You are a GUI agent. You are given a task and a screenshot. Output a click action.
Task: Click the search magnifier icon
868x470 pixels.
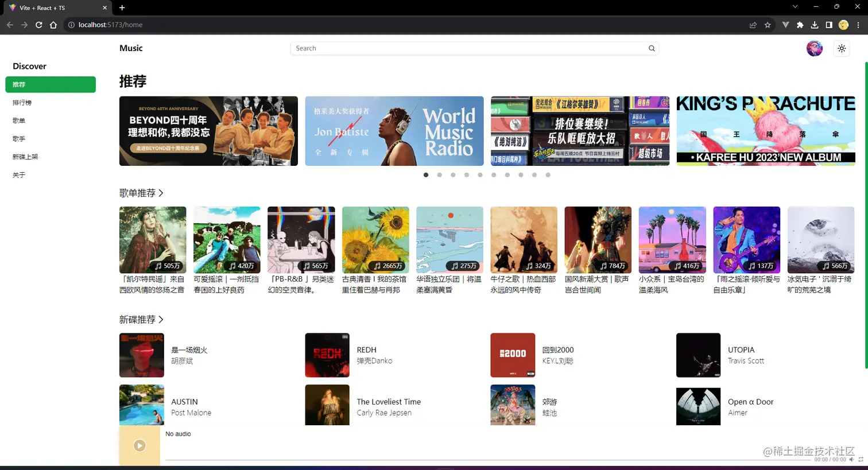pyautogui.click(x=652, y=48)
